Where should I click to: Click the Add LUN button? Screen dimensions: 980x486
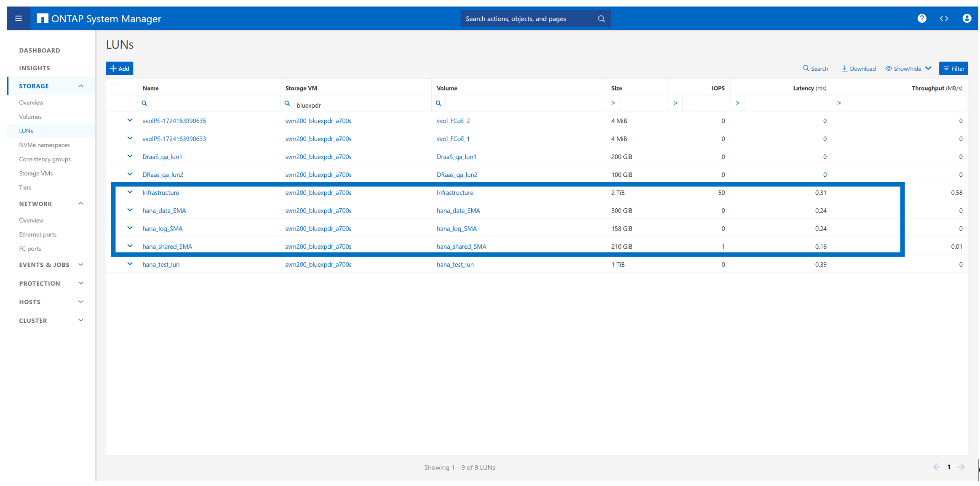point(120,69)
